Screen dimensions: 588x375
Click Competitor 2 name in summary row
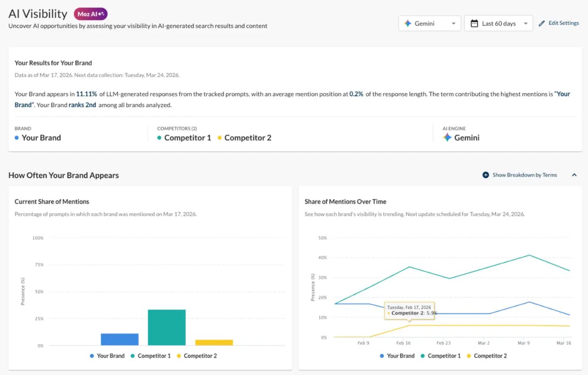point(248,138)
